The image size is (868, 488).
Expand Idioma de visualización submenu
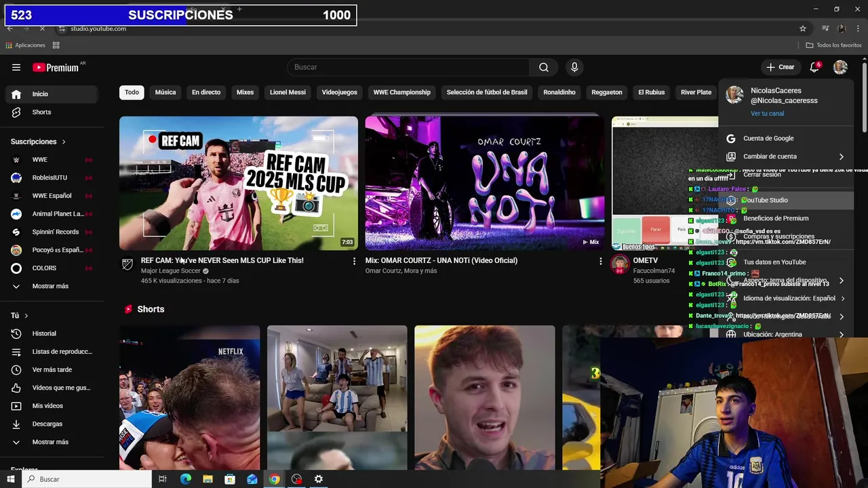[785, 298]
